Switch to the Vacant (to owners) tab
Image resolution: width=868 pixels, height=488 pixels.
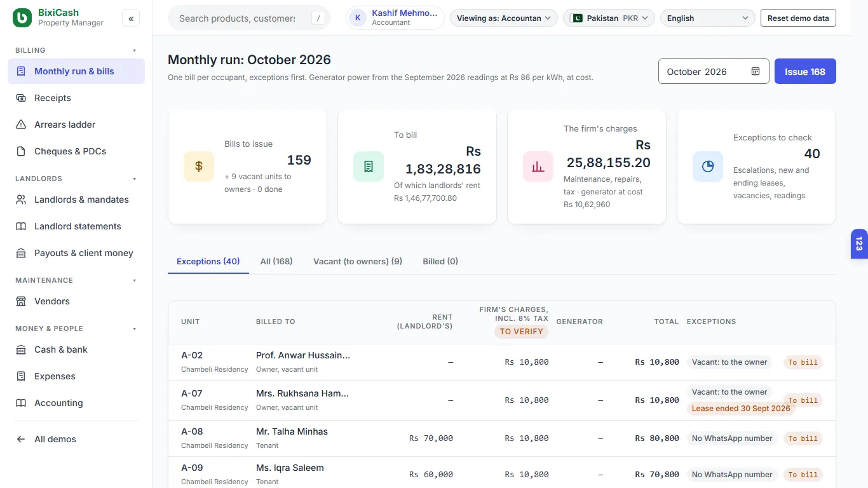pos(358,261)
